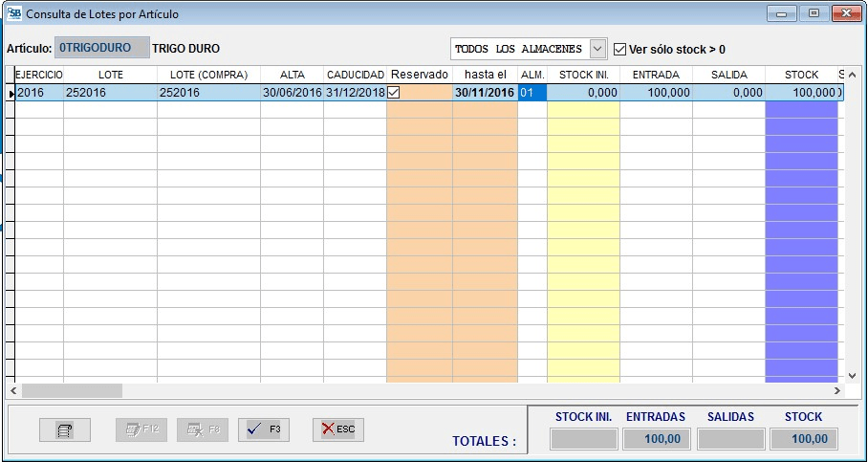Click the Artículo field containing 0TRIGODURO
Image resolution: width=868 pixels, height=462 pixels.
[102, 48]
